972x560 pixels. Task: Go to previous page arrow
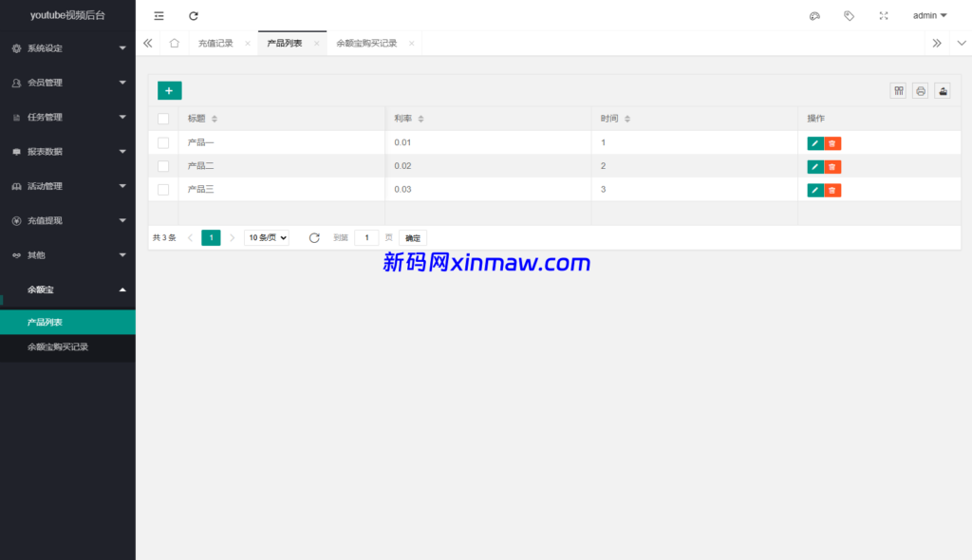click(190, 237)
